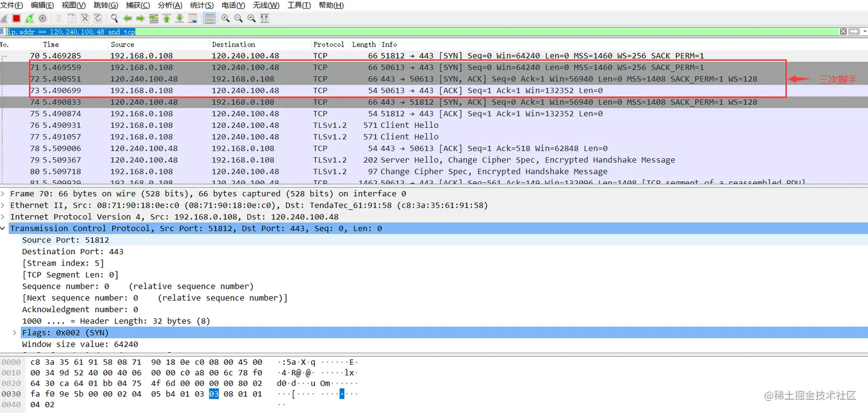
Task: Open the 捕获(C) menu
Action: [138, 5]
